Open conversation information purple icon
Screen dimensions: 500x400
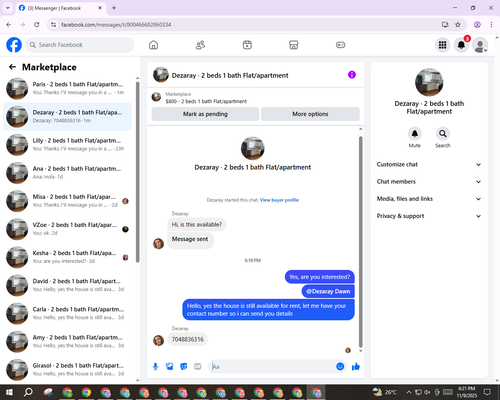pyautogui.click(x=352, y=75)
